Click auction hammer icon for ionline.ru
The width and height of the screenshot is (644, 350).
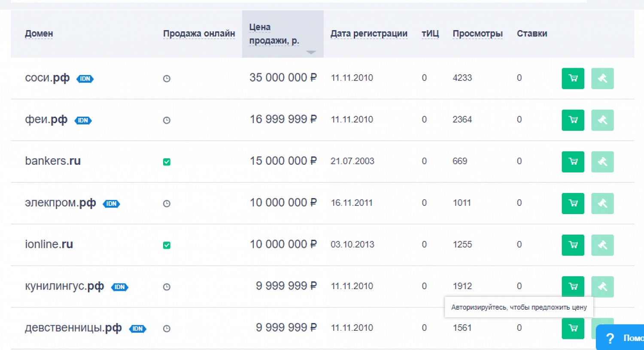click(x=602, y=245)
